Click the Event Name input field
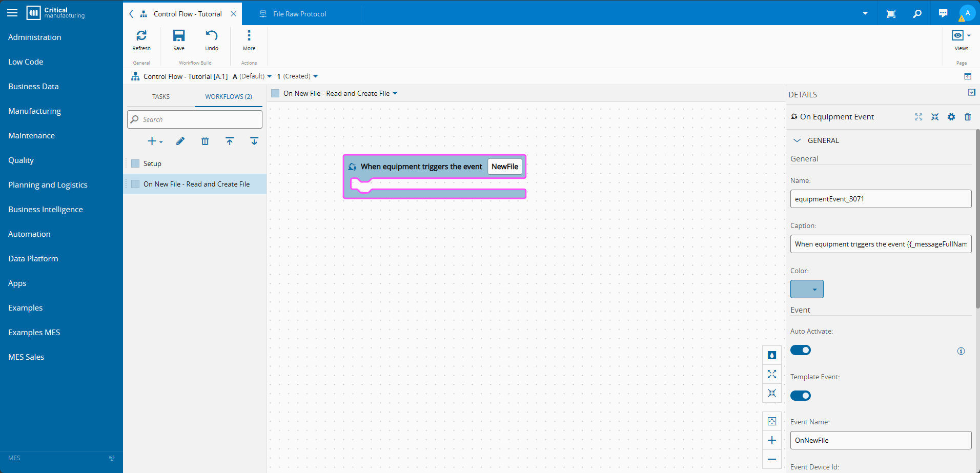The height and width of the screenshot is (473, 980). [881, 440]
